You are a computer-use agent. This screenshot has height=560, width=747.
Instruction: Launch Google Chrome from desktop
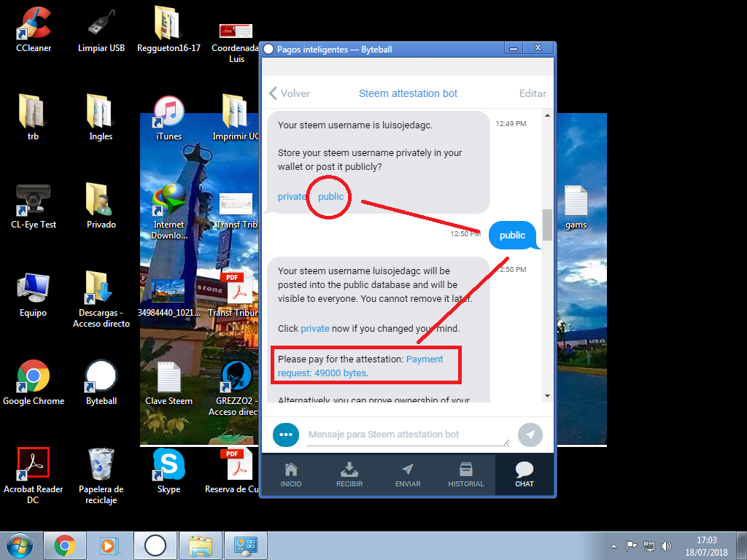(x=34, y=382)
